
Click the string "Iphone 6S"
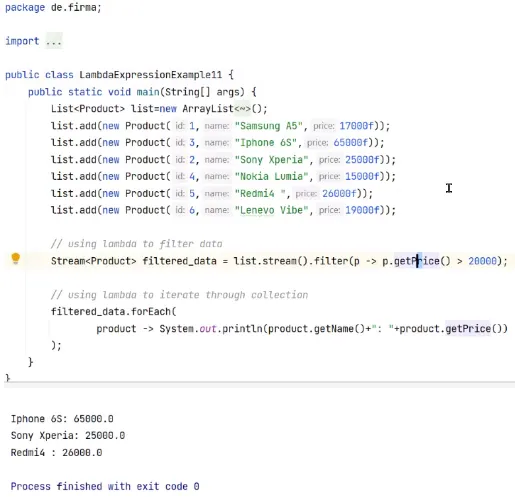tap(266, 143)
